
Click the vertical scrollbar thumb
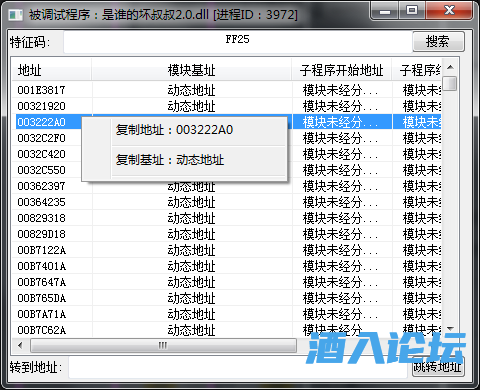coord(450,83)
